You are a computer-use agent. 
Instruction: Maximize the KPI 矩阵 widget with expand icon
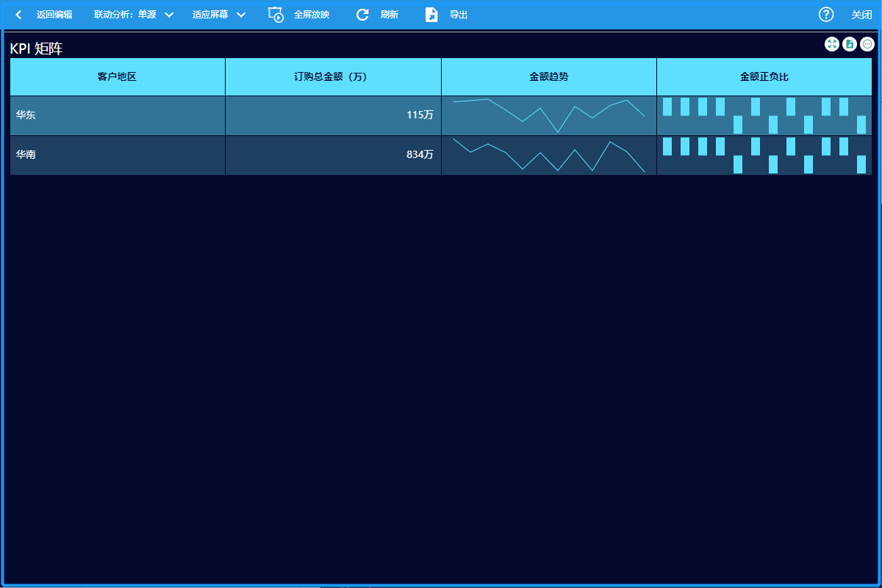point(832,44)
